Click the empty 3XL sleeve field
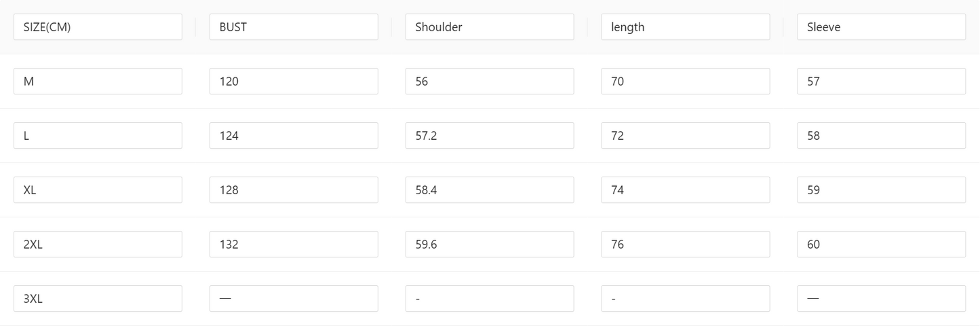Viewport: 980px width, 326px height. 881,299
